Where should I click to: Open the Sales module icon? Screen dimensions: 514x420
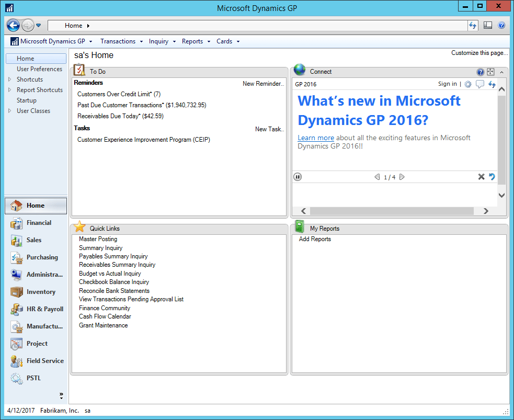[16, 240]
